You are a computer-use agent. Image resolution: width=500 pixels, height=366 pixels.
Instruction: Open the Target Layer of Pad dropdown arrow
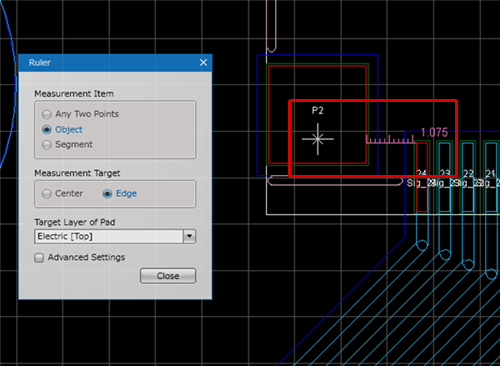tap(189, 236)
